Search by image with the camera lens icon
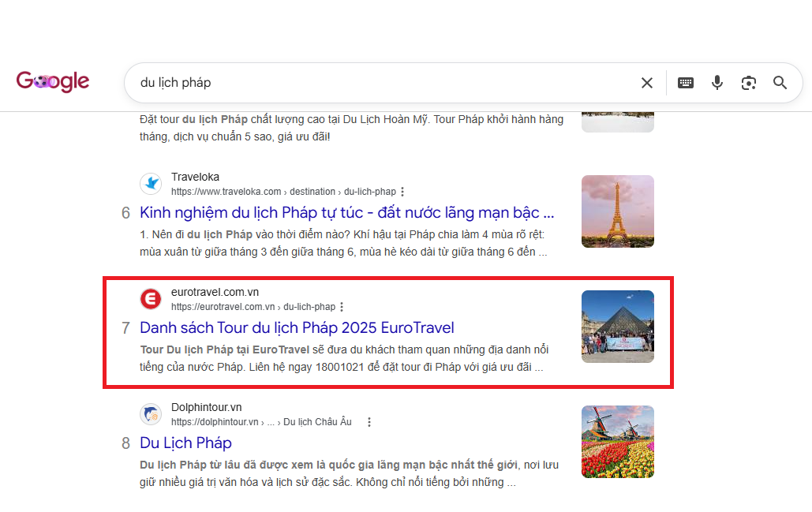The width and height of the screenshot is (812, 512). [x=749, y=83]
